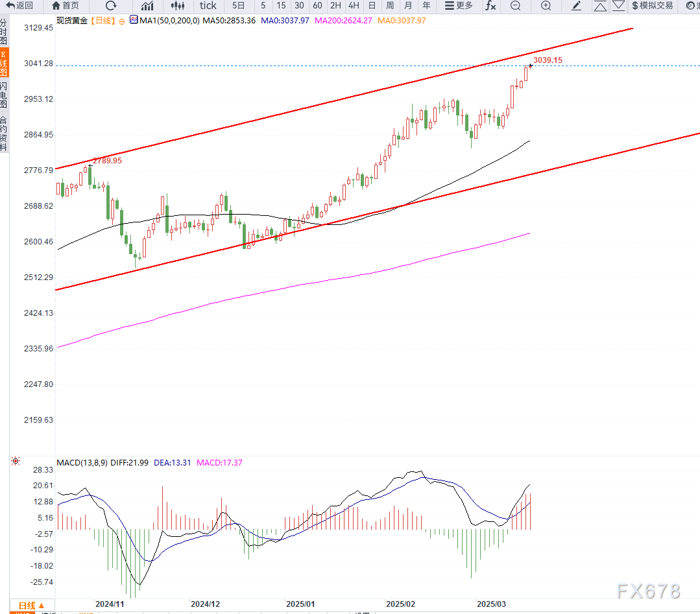Image resolution: width=700 pixels, height=614 pixels.
Task: Toggle the MA1 indicator box in legend
Action: coord(134,20)
